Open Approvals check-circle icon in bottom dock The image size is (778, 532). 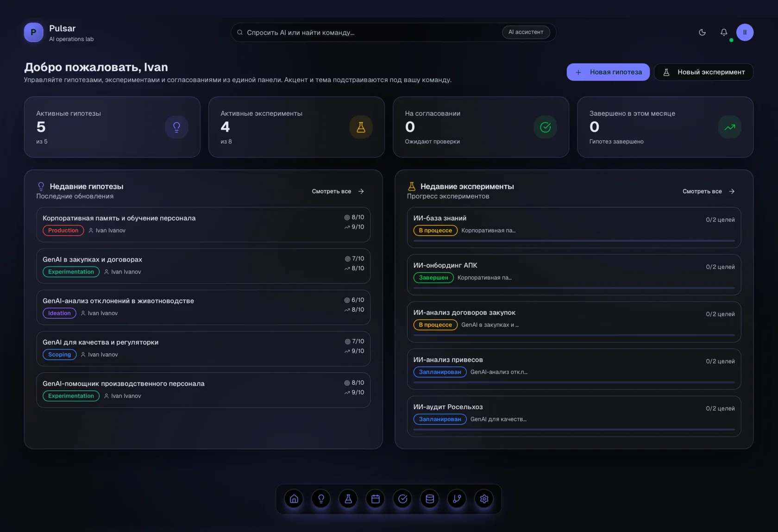[x=402, y=499]
